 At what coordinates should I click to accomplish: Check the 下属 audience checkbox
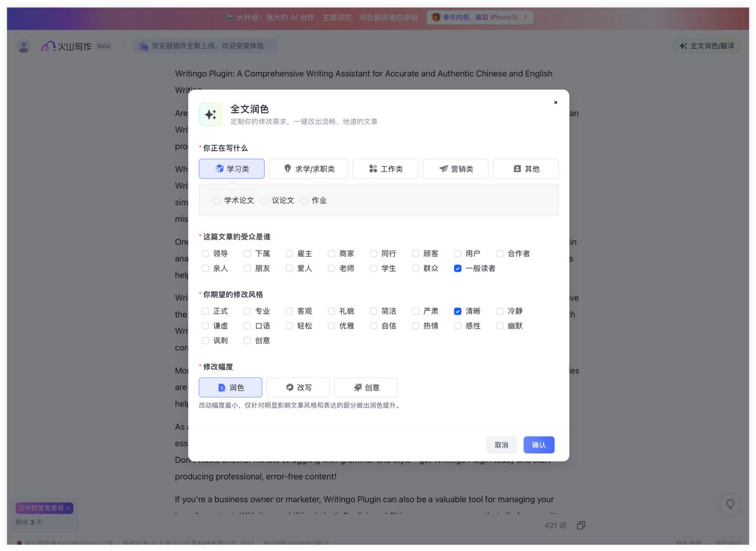coord(247,254)
